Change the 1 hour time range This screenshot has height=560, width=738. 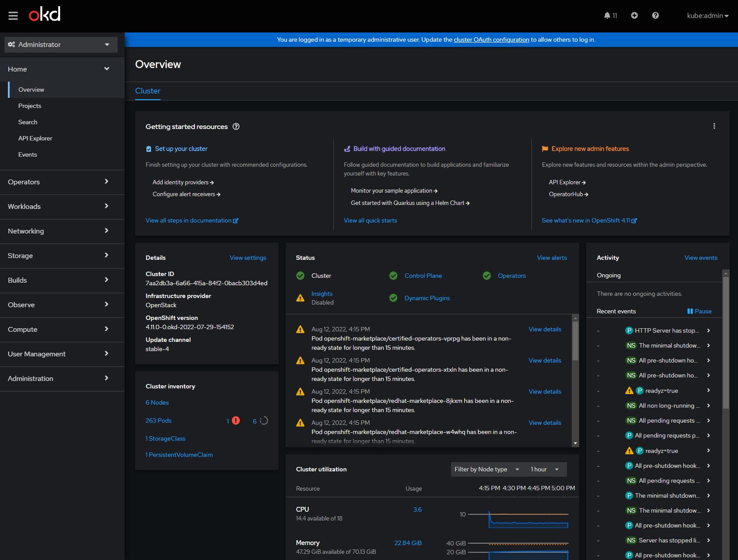tap(544, 469)
